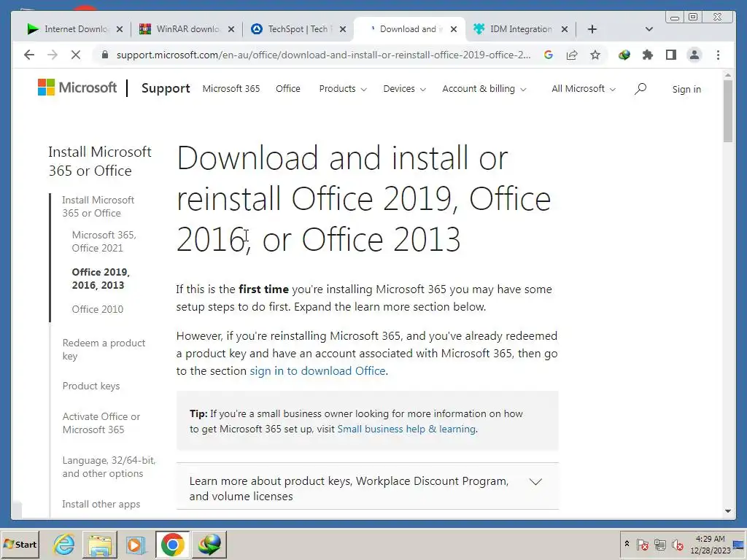The width and height of the screenshot is (747, 560).
Task: Click the muted volume tray icon
Action: click(x=677, y=544)
